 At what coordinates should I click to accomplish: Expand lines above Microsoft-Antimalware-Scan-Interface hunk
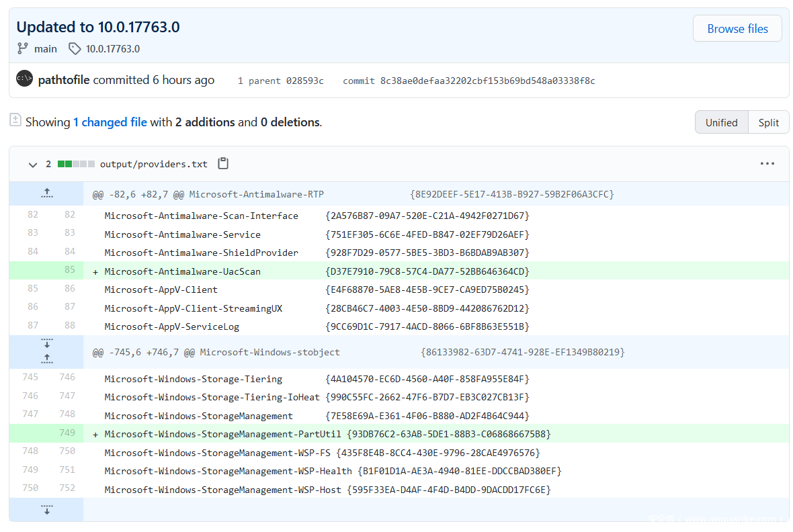pos(46,193)
